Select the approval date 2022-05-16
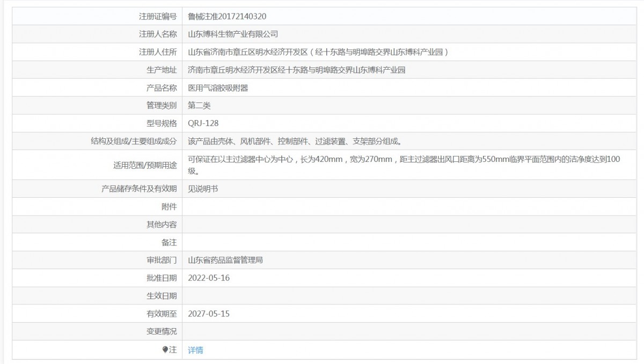Viewport: 644px width, 364px height. tap(209, 278)
